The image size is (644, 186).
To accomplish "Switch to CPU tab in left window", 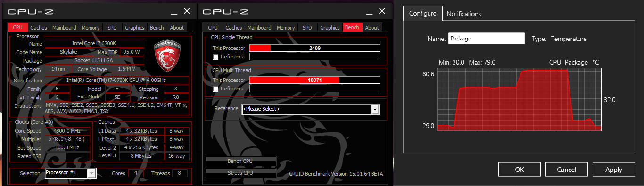I will (18, 28).
